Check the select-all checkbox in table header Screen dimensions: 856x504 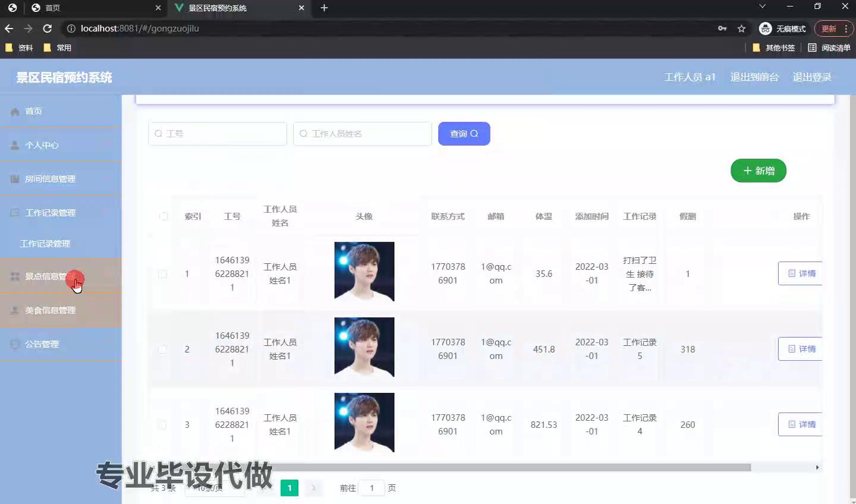pos(163,216)
